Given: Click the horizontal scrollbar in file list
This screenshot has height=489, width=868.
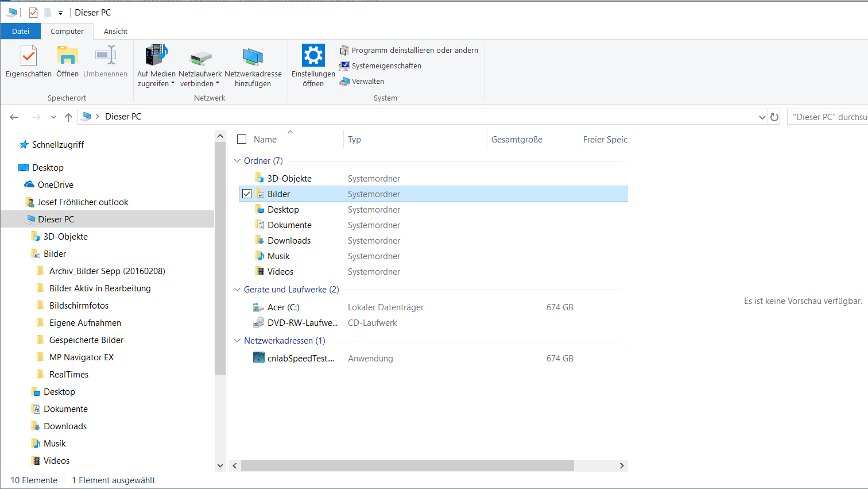Looking at the screenshot, I should (x=407, y=465).
